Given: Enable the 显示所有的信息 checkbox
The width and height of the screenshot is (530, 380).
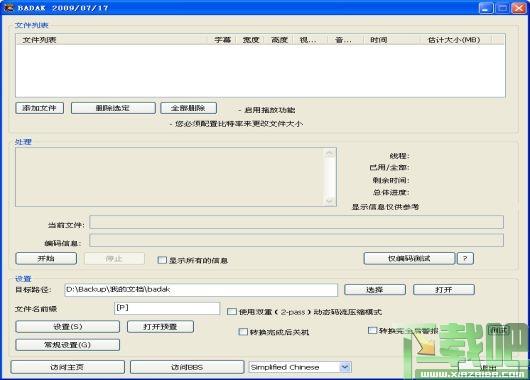Looking at the screenshot, I should 162,260.
